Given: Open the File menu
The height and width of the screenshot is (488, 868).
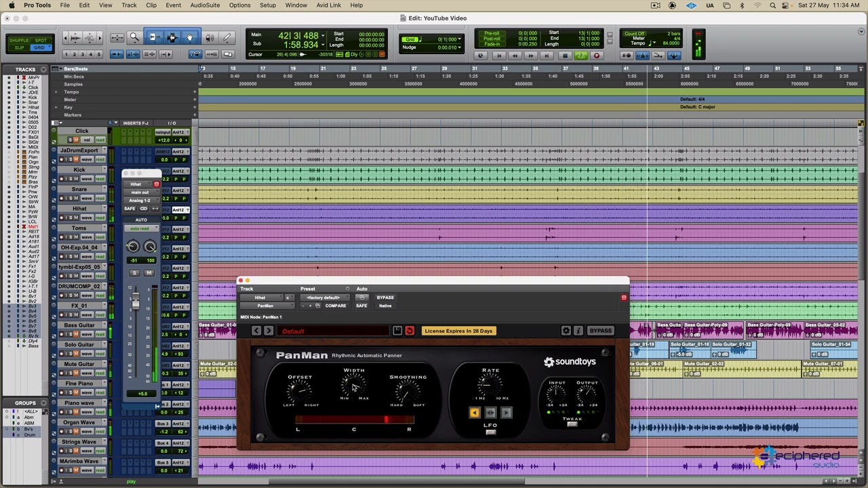Looking at the screenshot, I should (x=64, y=5).
